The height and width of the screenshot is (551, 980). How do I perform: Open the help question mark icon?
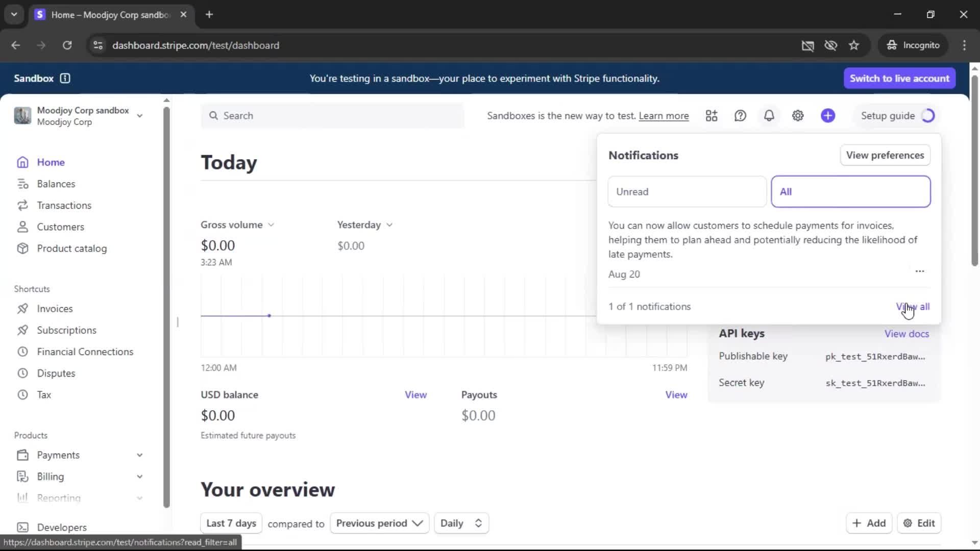click(x=740, y=116)
